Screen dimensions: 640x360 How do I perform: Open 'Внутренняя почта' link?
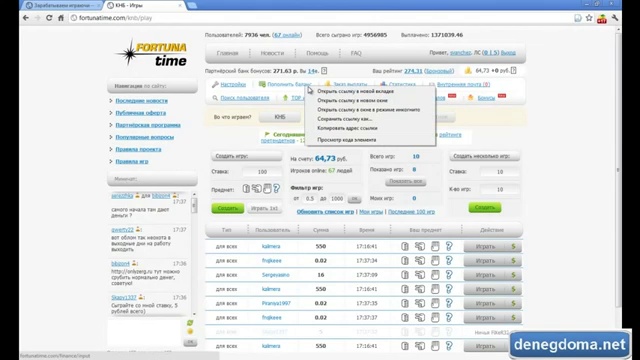point(463,84)
